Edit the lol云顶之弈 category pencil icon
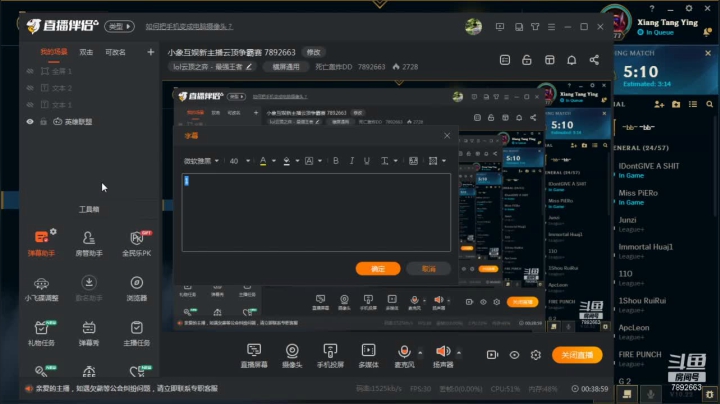 click(249, 67)
